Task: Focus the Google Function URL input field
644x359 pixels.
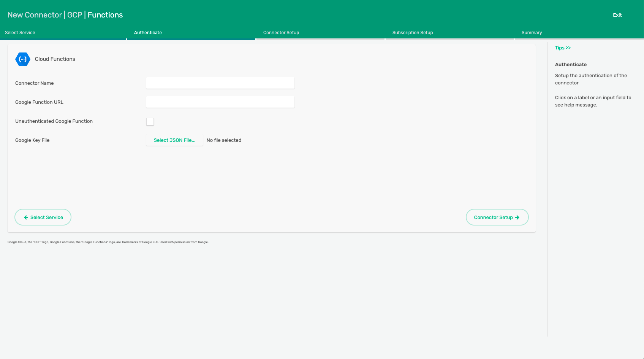Action: [220, 102]
